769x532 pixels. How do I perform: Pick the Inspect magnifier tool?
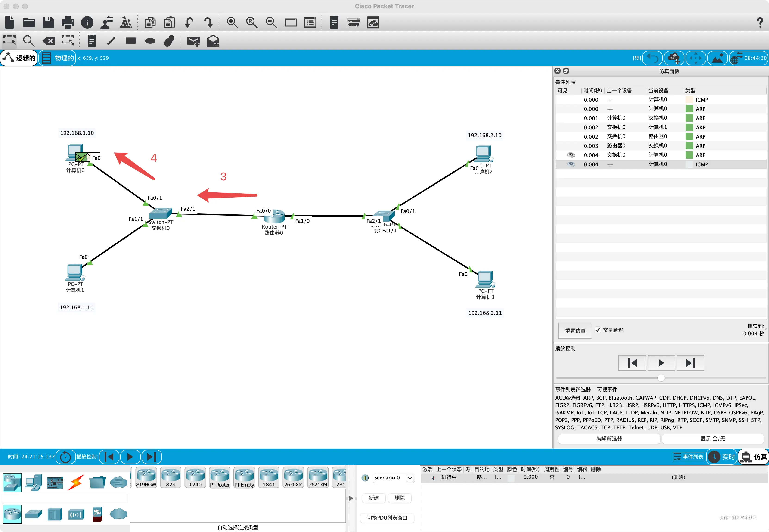29,41
